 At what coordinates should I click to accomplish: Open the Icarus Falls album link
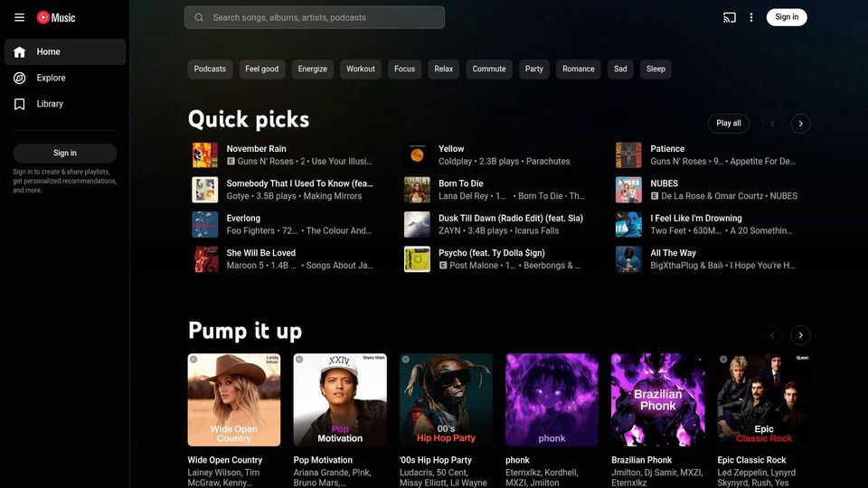pyautogui.click(x=536, y=231)
